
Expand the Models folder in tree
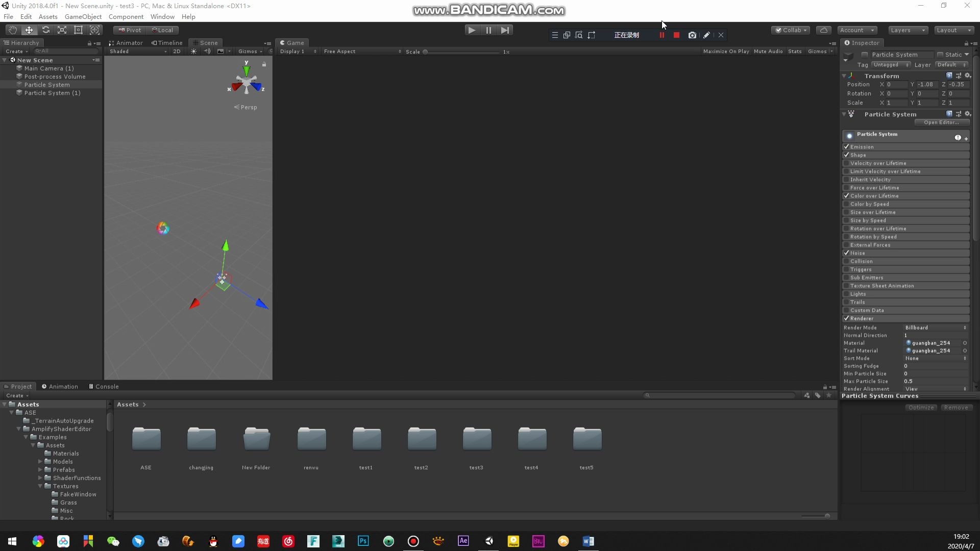click(x=40, y=462)
